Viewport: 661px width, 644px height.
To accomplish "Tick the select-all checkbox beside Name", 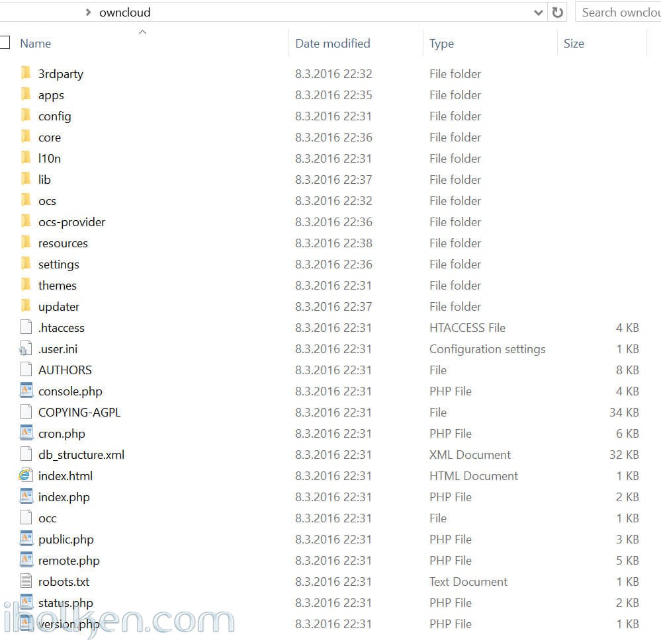I will [x=5, y=42].
